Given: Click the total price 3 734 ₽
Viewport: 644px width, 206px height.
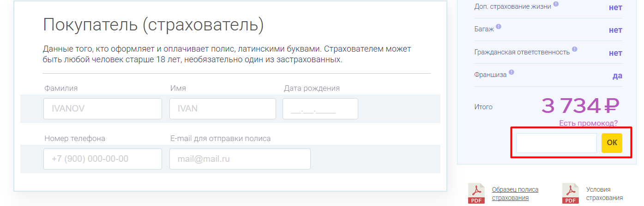Looking at the screenshot, I should [580, 106].
